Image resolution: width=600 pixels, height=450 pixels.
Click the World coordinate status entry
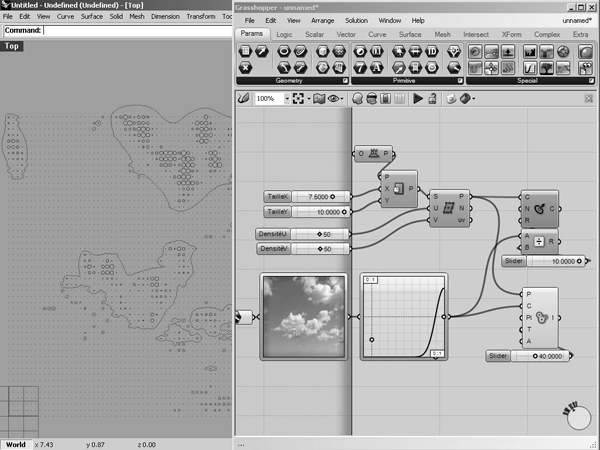(16, 445)
